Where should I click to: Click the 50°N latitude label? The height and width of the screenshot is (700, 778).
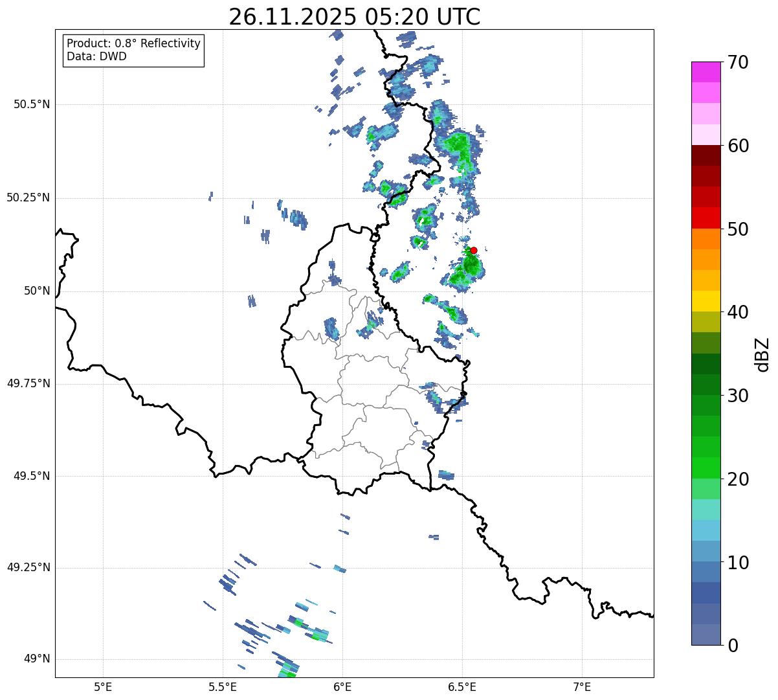tap(37, 291)
